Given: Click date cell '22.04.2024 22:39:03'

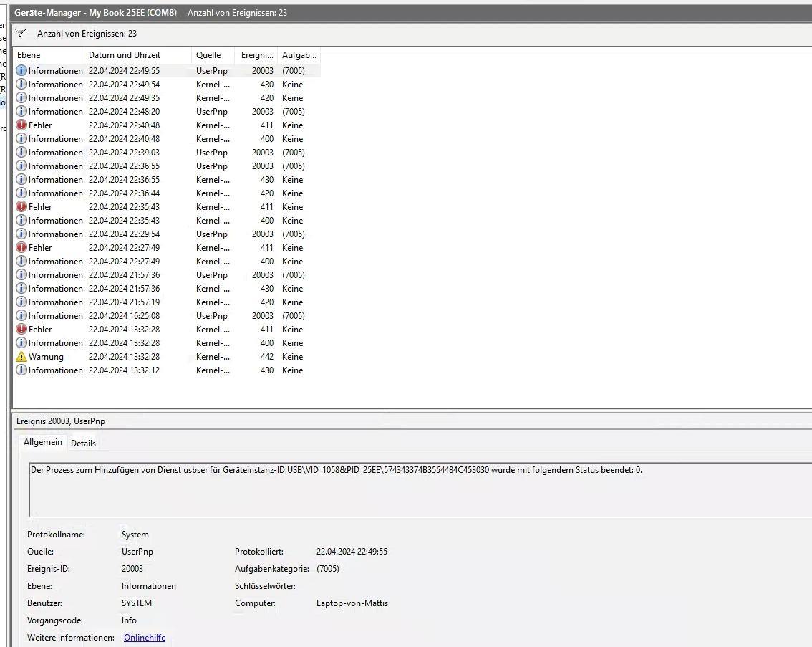Looking at the screenshot, I should (125, 153).
